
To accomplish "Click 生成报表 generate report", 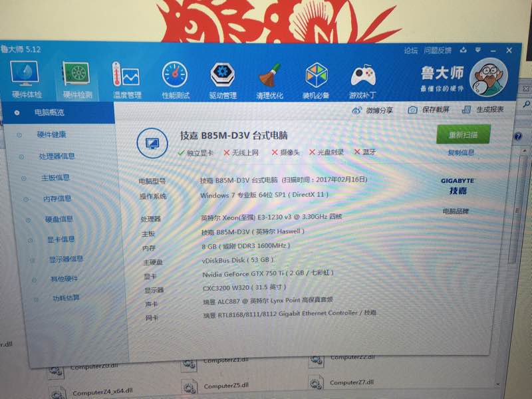I will (483, 109).
